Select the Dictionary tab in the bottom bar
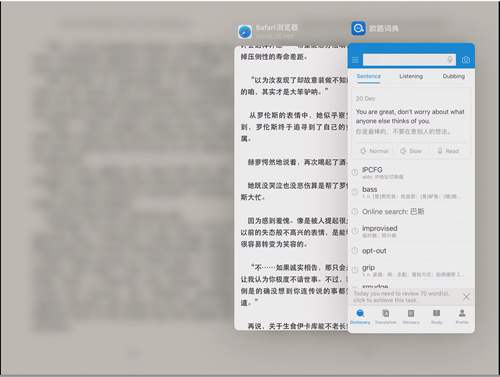 [360, 317]
